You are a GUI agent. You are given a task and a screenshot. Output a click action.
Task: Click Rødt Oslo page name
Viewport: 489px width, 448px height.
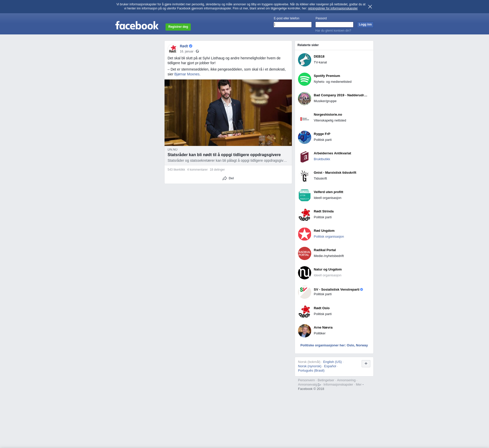pos(322,308)
